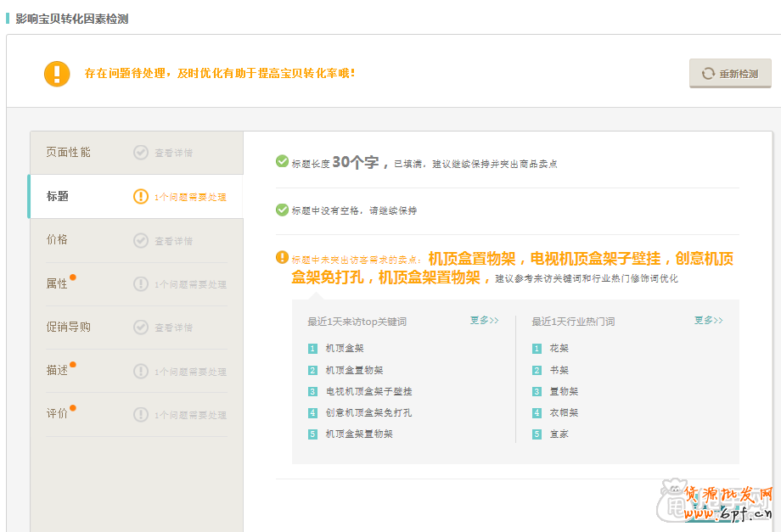Click the warning icon in the 属性 row

[x=141, y=284]
